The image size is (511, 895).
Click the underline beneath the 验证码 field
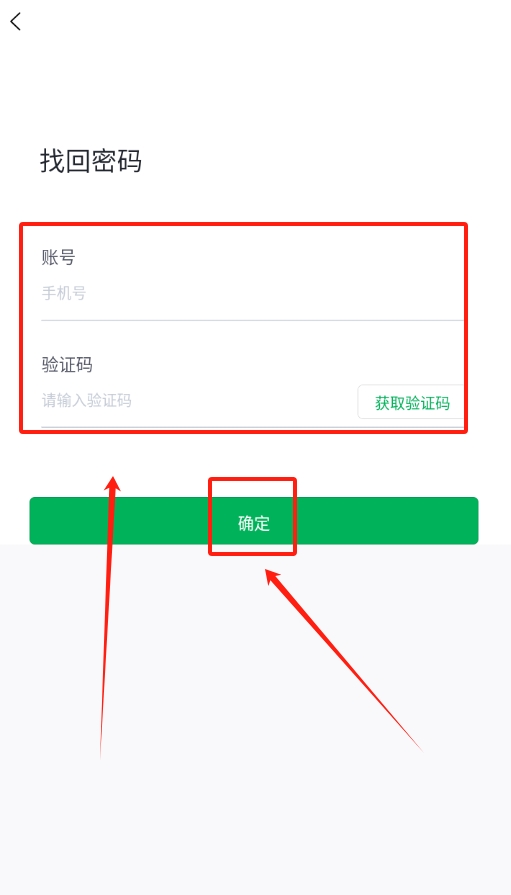pos(252,426)
